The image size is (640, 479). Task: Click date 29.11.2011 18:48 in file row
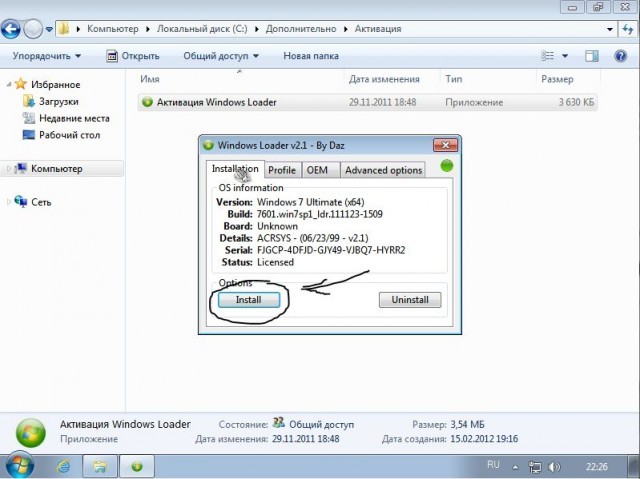[382, 102]
